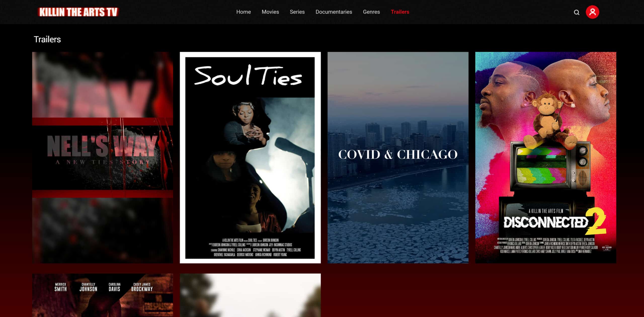Open the Series menu item
The image size is (644, 317).
[x=297, y=12]
